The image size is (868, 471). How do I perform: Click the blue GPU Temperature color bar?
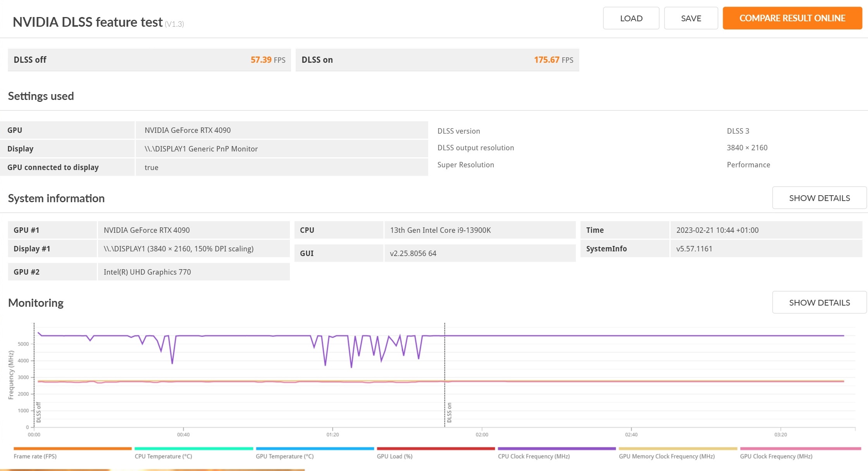click(x=315, y=449)
